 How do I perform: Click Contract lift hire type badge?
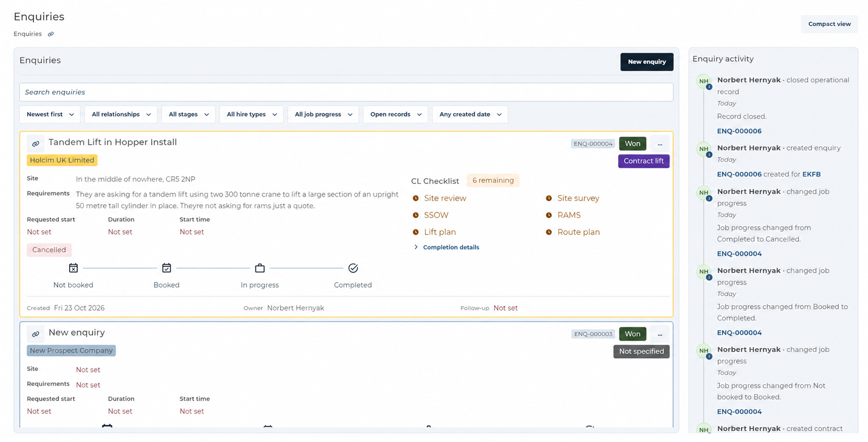pyautogui.click(x=644, y=161)
